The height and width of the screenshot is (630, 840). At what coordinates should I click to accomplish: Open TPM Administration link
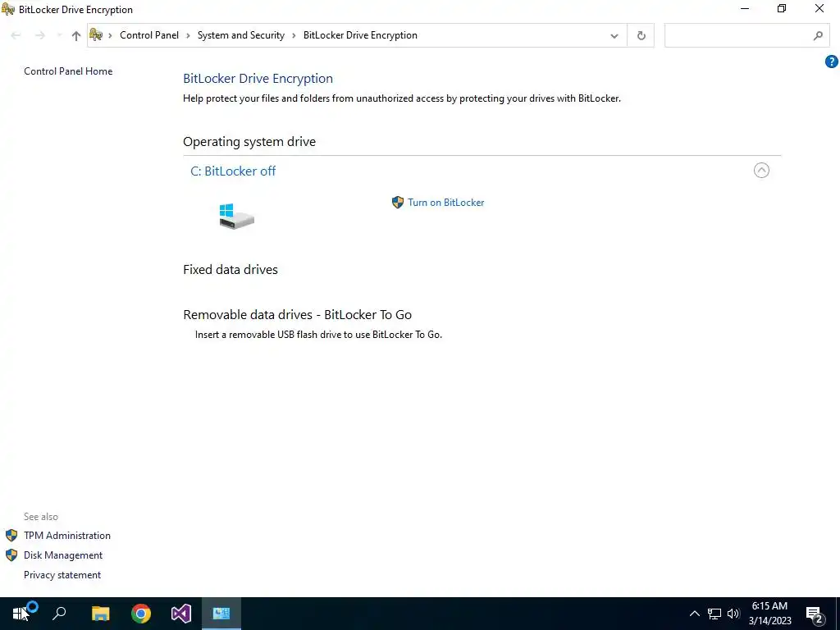pyautogui.click(x=67, y=535)
